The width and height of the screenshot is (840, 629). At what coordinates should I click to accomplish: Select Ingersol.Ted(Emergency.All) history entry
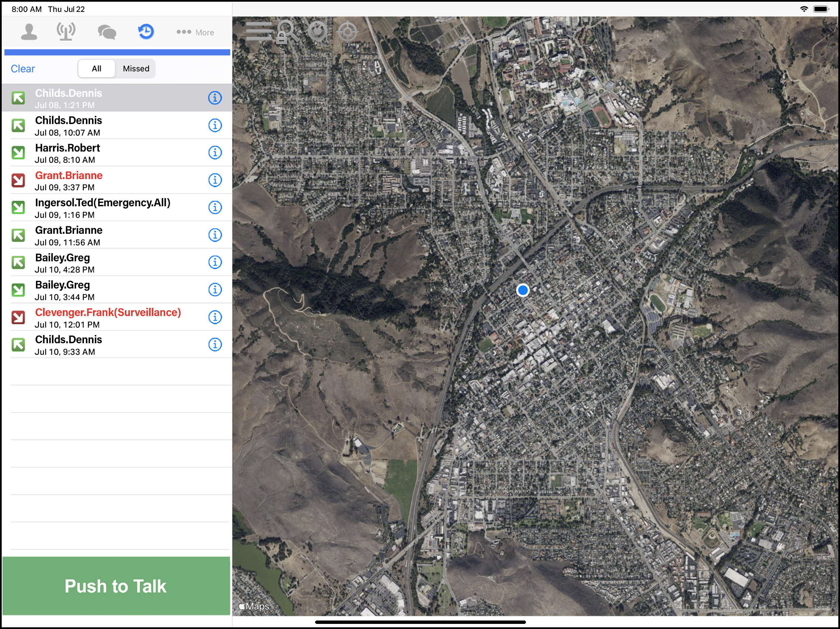(x=103, y=208)
